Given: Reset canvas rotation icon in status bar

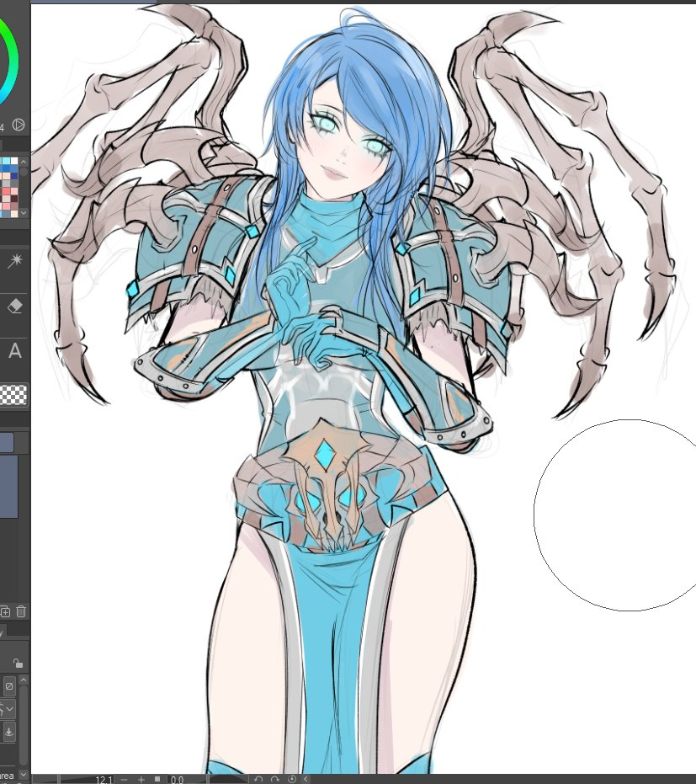Looking at the screenshot, I should pyautogui.click(x=291, y=780).
